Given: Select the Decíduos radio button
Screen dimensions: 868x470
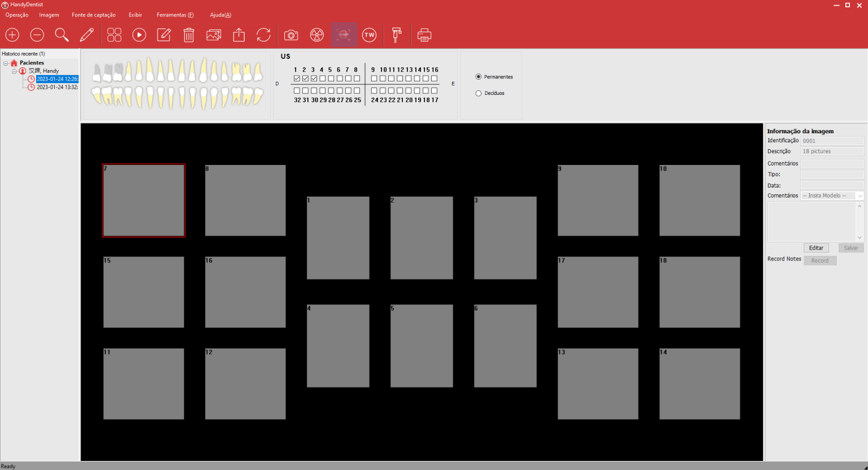Looking at the screenshot, I should click(x=479, y=93).
